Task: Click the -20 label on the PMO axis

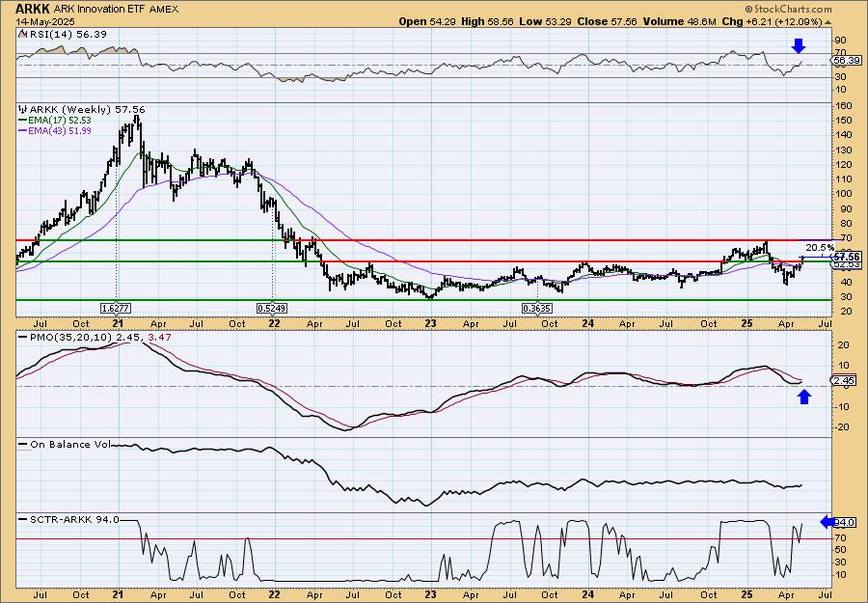Action: [x=842, y=426]
